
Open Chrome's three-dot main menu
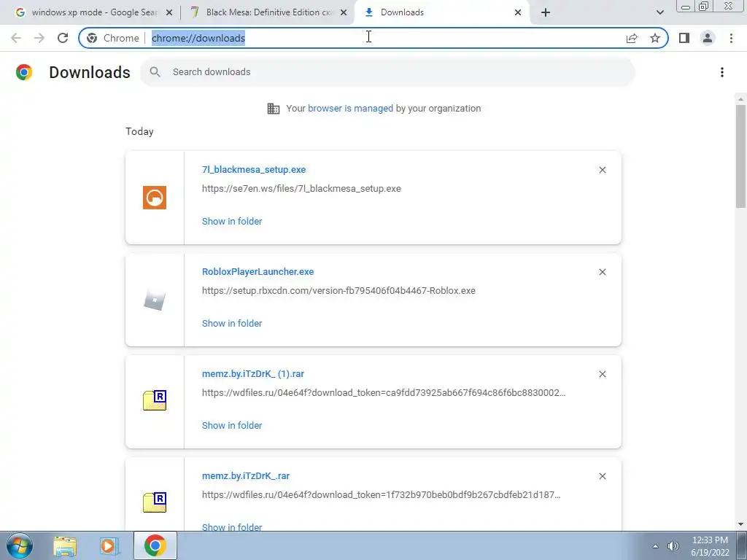[731, 38]
